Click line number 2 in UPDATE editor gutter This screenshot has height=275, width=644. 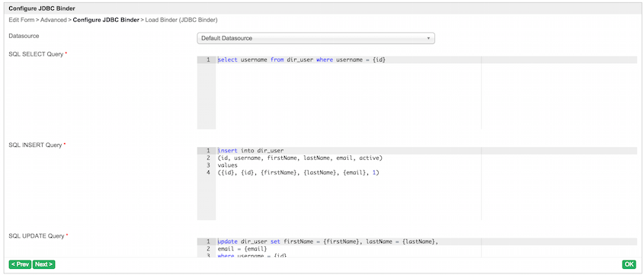coord(208,249)
